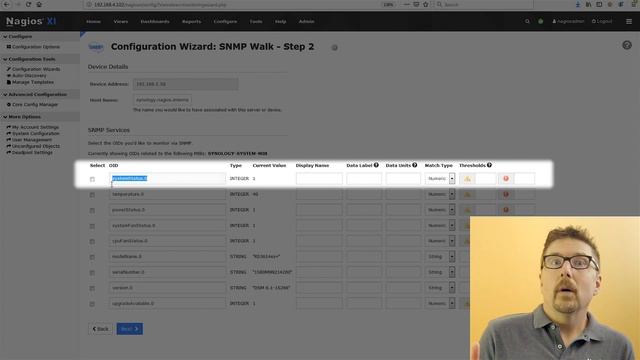Image resolution: width=640 pixels, height=360 pixels.
Task: Click the Host Name input field
Action: click(162, 100)
